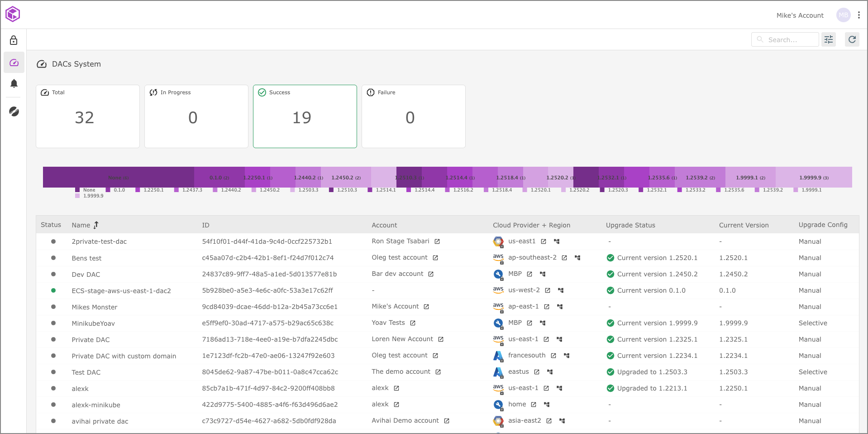Select the Failure status card
Viewport: 868px width, 434px height.
tap(413, 116)
